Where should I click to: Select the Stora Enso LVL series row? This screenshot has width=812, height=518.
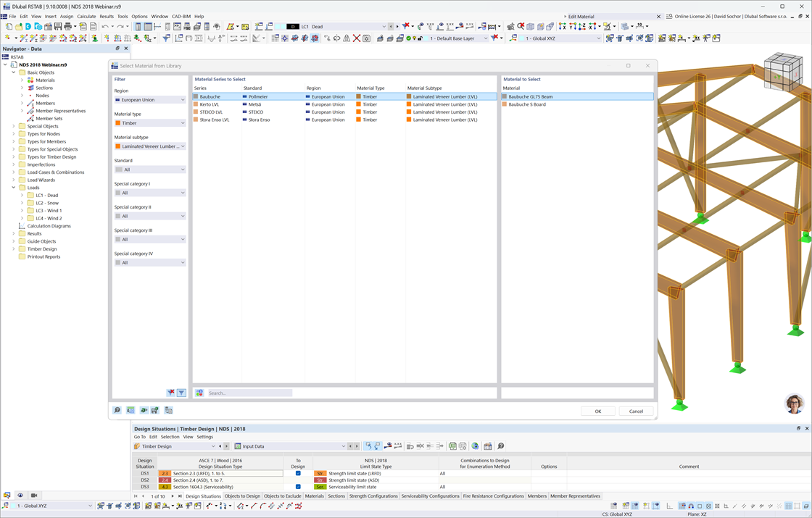coord(344,120)
